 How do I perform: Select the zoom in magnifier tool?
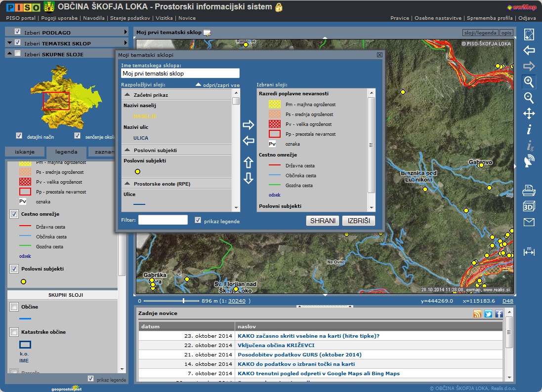coord(529,81)
